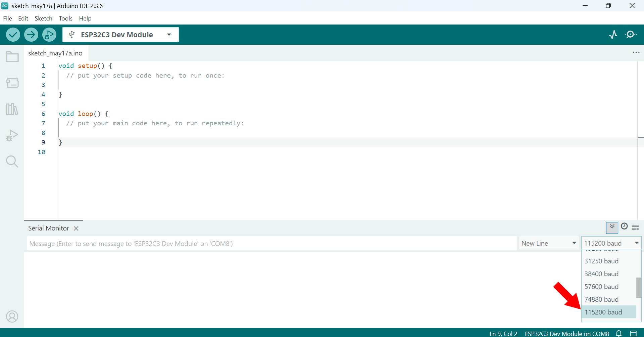Click the 'put your setup code here' comment

145,76
